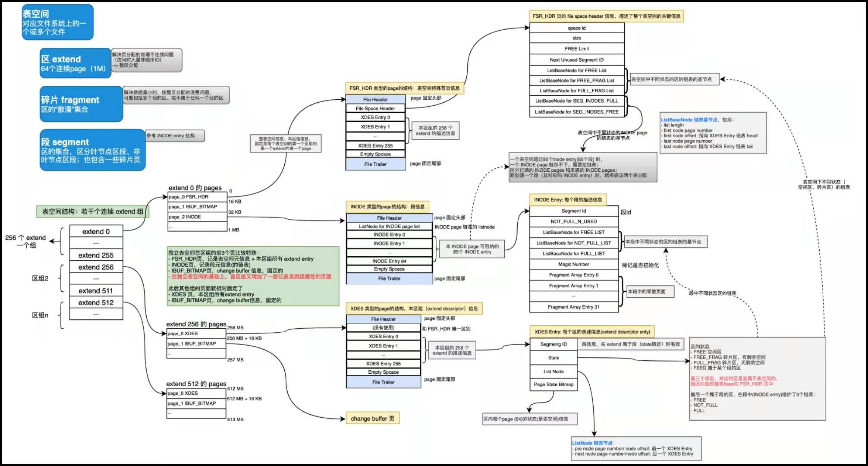Select the Fragment Array Entry 31 row
The image size is (868, 466).
[573, 307]
